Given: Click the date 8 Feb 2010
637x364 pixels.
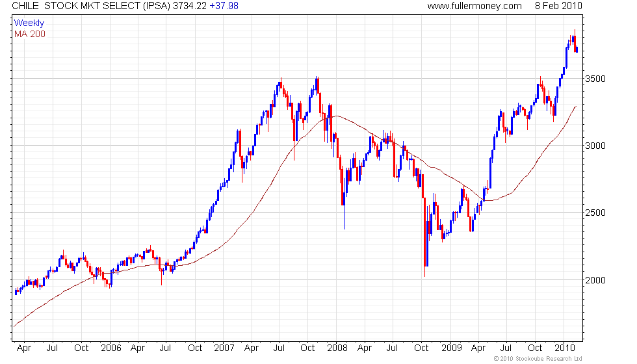Looking at the screenshot, I should click(x=558, y=6).
